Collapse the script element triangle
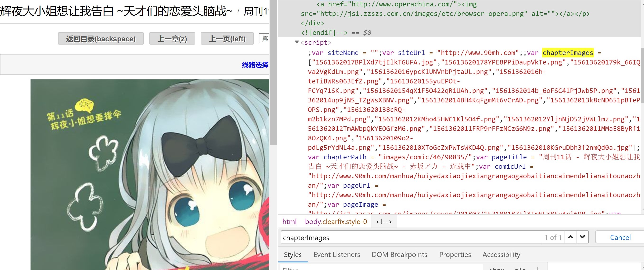The image size is (644, 270). [297, 42]
